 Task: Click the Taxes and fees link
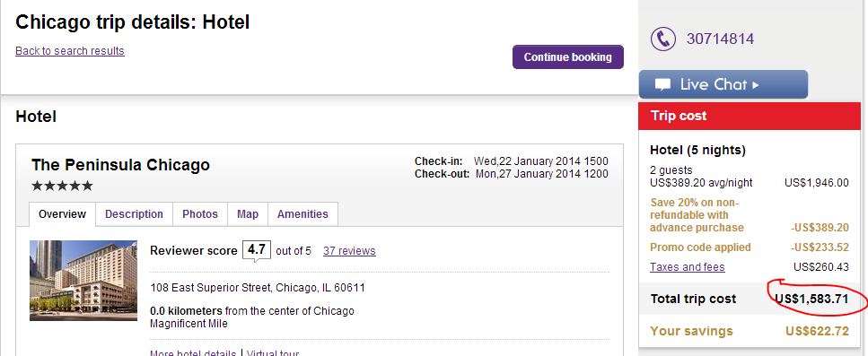point(687,267)
